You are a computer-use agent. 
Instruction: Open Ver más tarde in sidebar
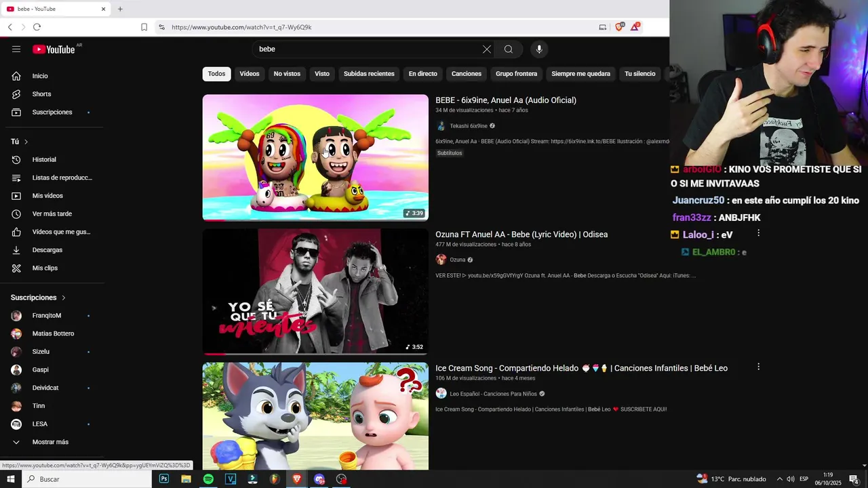(52, 213)
